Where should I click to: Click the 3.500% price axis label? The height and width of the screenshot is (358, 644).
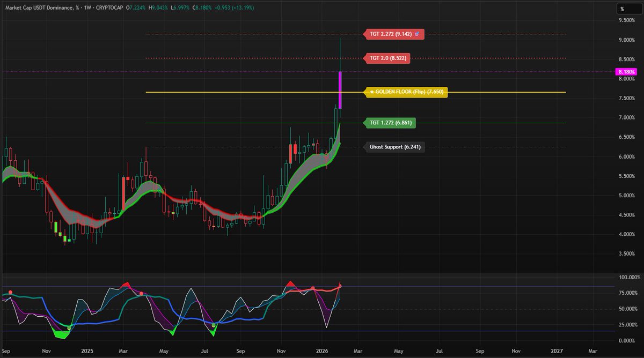tap(627, 254)
